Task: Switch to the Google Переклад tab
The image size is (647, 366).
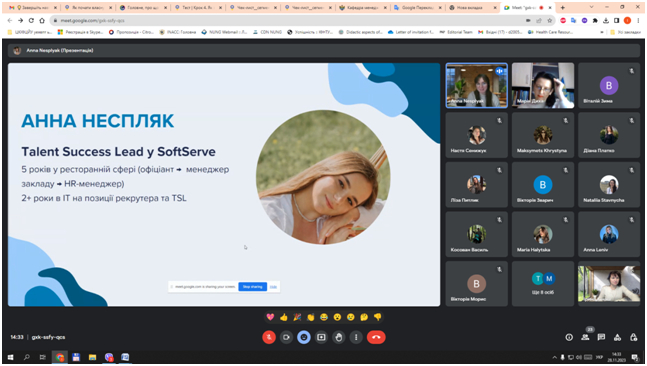Action: (418, 7)
